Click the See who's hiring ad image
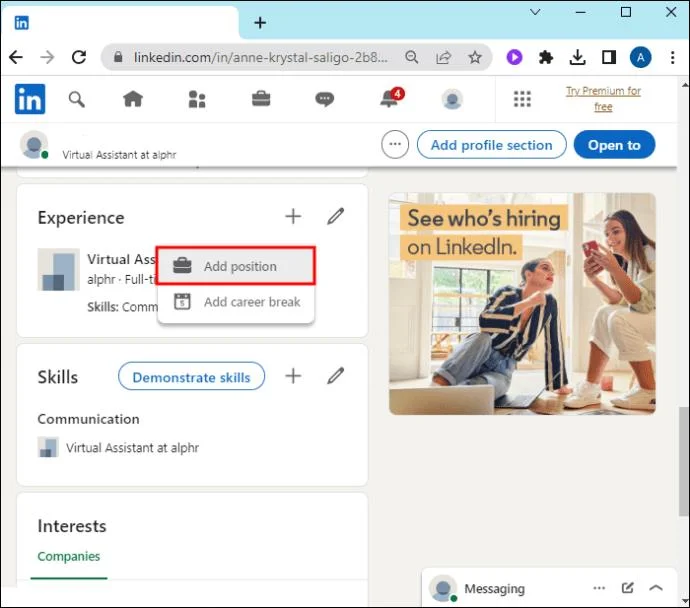 tap(522, 304)
